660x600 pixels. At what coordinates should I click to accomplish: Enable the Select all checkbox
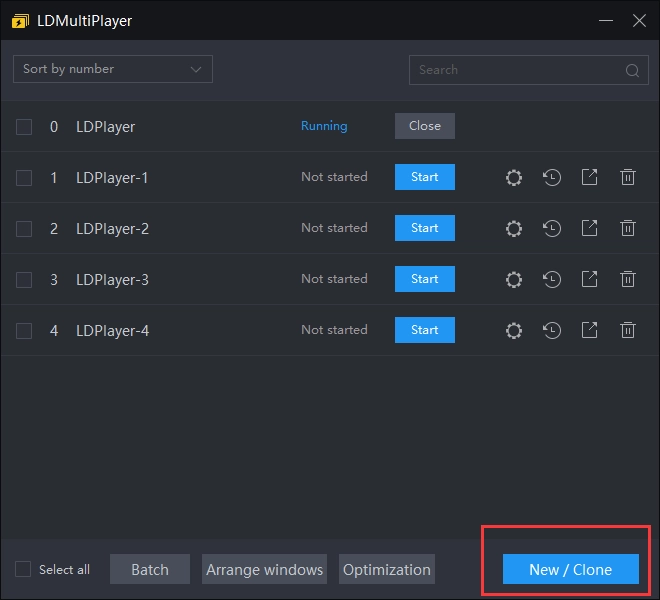coord(23,569)
